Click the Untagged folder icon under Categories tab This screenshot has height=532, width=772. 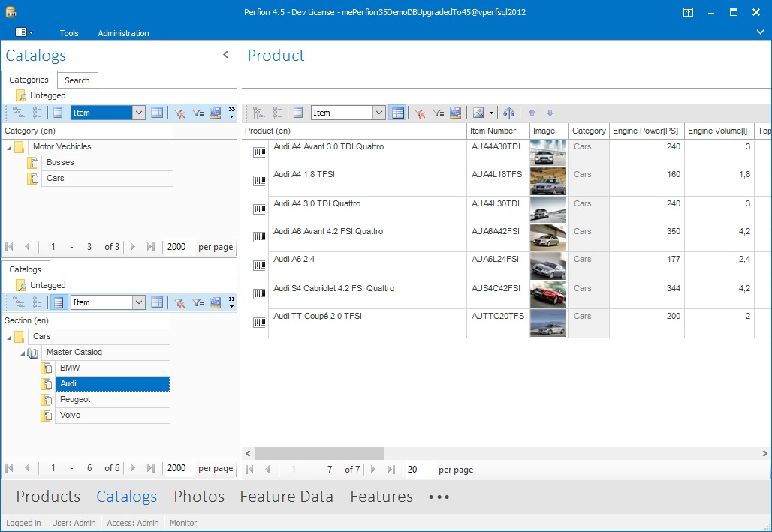21,95
